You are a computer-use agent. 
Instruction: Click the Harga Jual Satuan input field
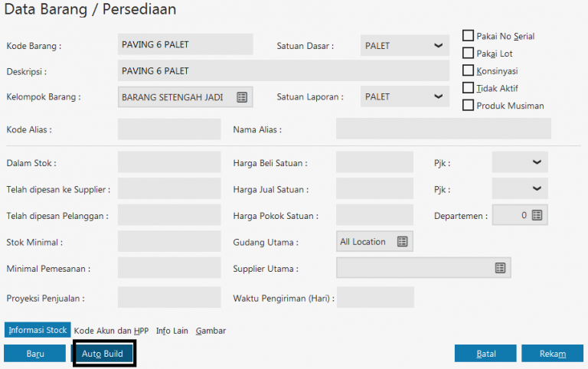coord(374,189)
